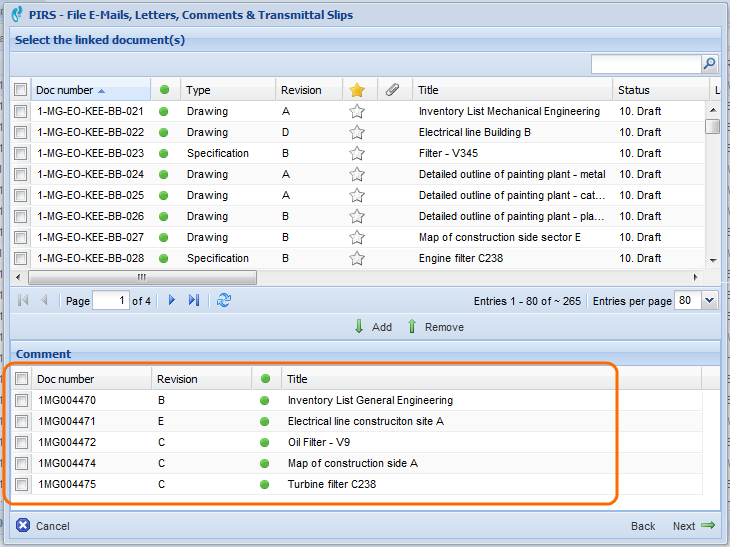Click green status dot of 1-MG-EO-KEE-BB-021

point(163,111)
